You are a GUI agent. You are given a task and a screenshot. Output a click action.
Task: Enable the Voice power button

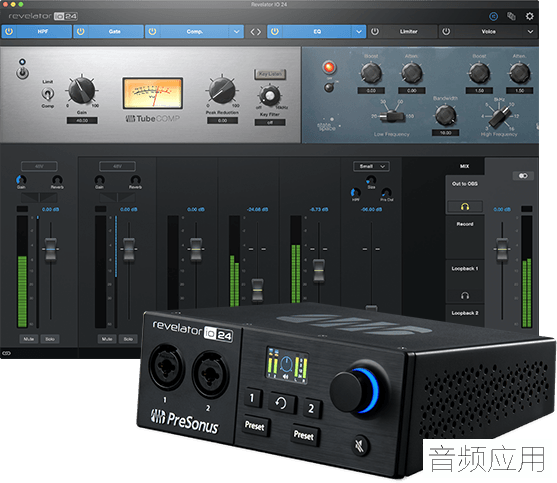click(x=446, y=31)
